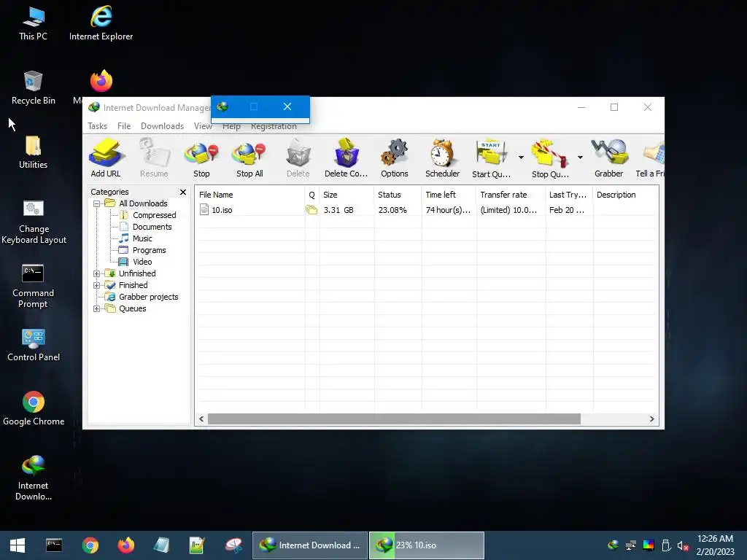This screenshot has height=560, width=747.
Task: Expand the Finished category node
Action: [97, 285]
